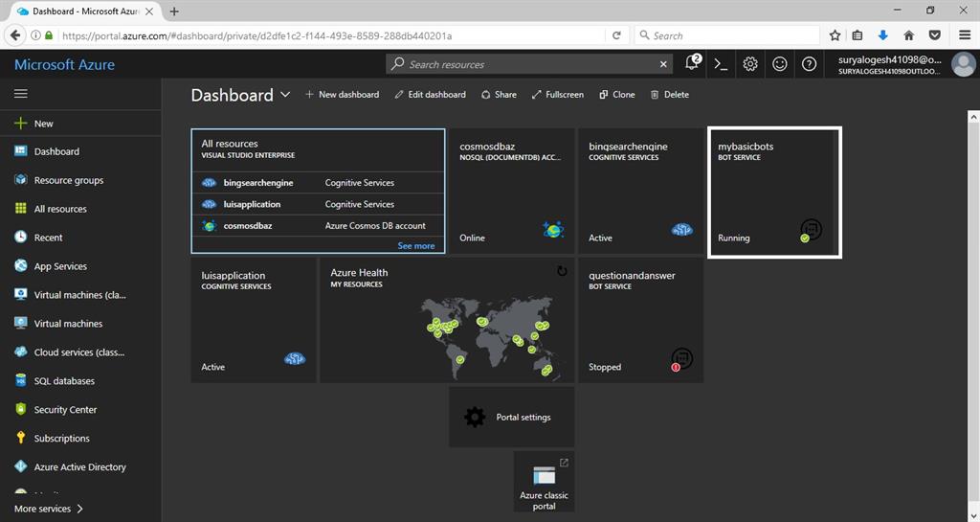
Task: Refresh the Azure Health tile
Action: coord(562,271)
